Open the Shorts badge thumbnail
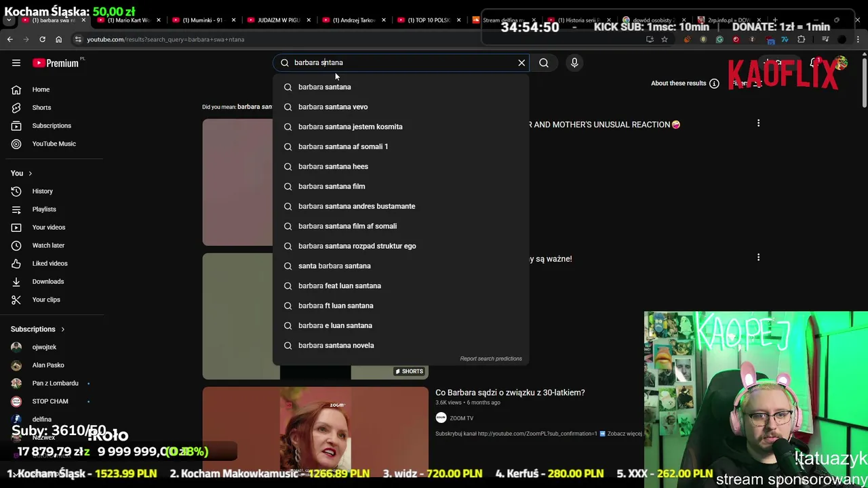Image resolution: width=868 pixels, height=488 pixels. click(x=315, y=316)
